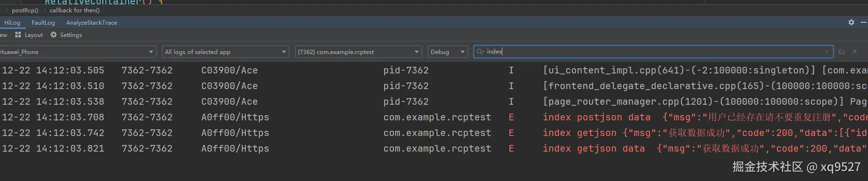The width and height of the screenshot is (868, 181).
Task: Click postRcp() breadcrumb
Action: coord(25,10)
